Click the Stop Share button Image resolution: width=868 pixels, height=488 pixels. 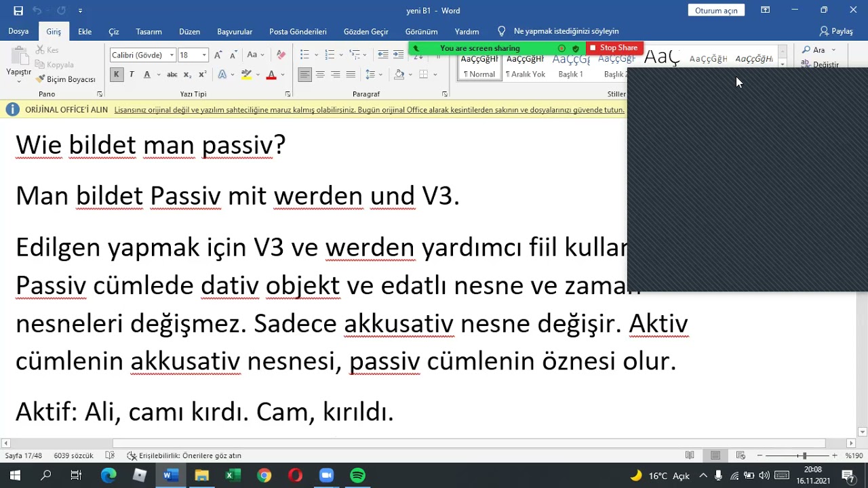(614, 48)
